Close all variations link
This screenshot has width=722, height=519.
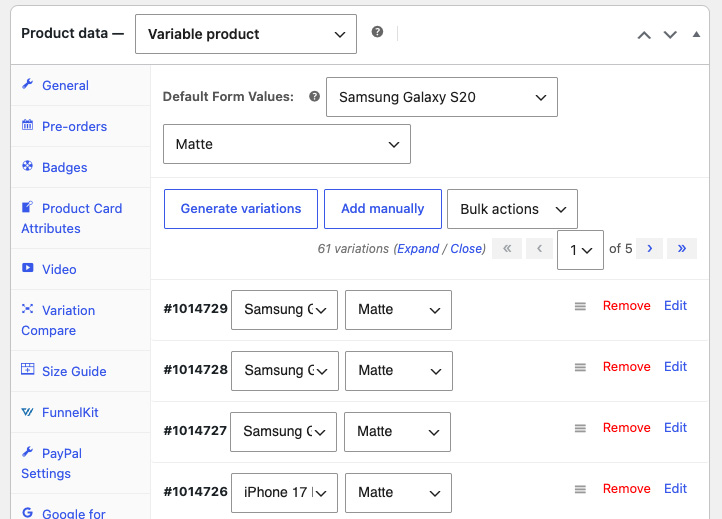(466, 249)
